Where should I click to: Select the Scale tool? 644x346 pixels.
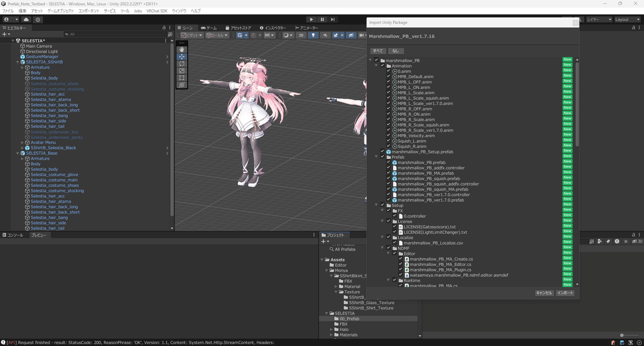coord(181,70)
